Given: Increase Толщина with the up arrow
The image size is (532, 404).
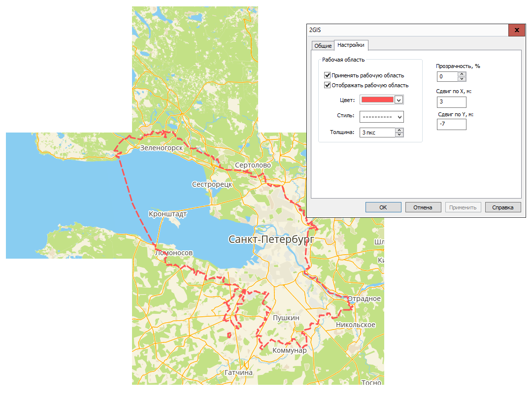Looking at the screenshot, I should coord(399,130).
